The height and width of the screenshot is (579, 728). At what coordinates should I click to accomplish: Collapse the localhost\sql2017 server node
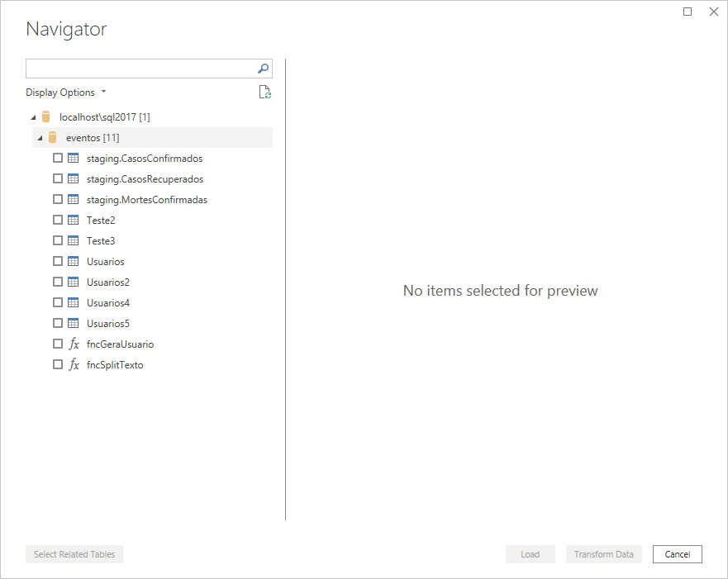pyautogui.click(x=33, y=117)
